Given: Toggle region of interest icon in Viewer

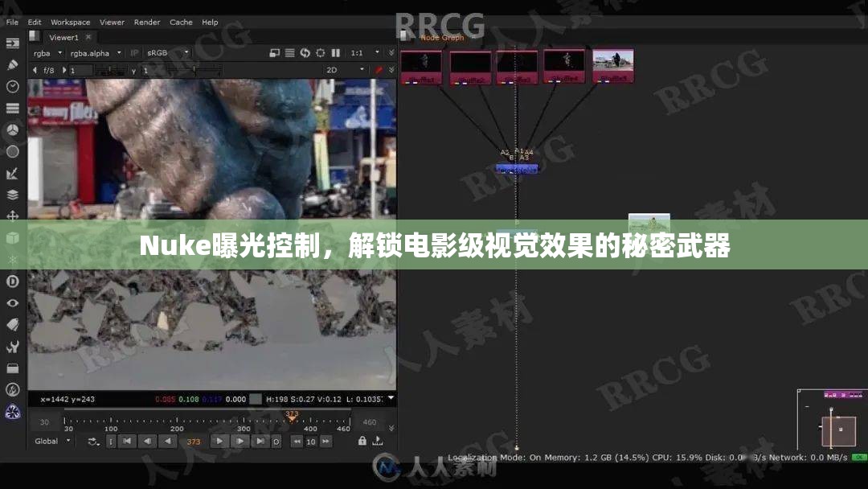Looking at the screenshot, I should [321, 53].
